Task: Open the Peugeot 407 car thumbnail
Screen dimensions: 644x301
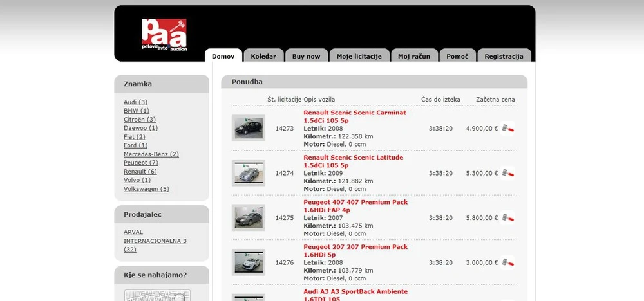Action: click(248, 218)
